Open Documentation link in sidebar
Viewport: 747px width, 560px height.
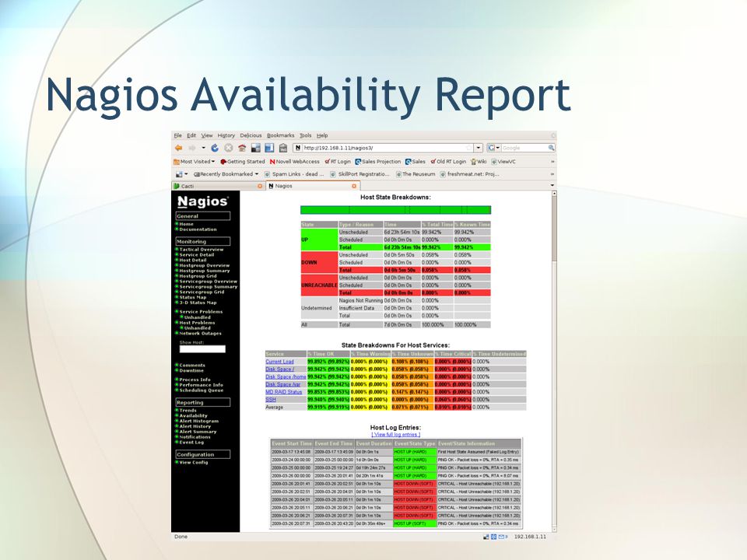point(198,229)
